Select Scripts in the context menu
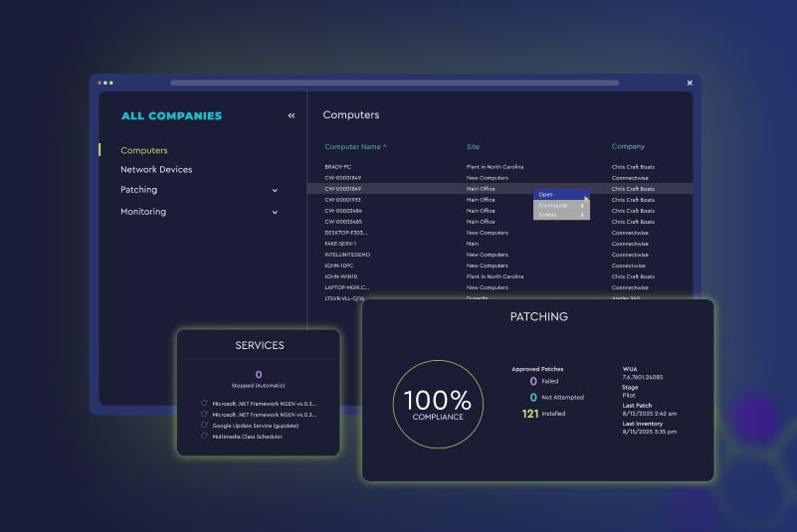Viewport: 797px width, 532px height. click(547, 215)
